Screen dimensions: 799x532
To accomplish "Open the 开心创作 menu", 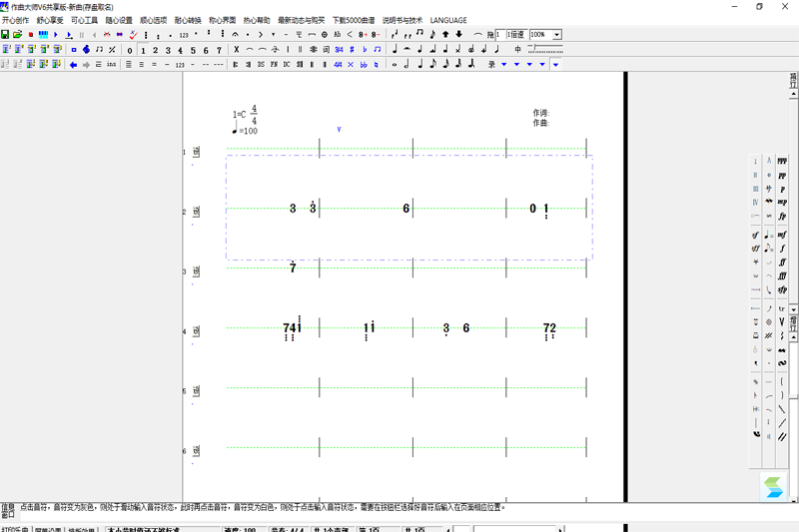I will [16, 20].
